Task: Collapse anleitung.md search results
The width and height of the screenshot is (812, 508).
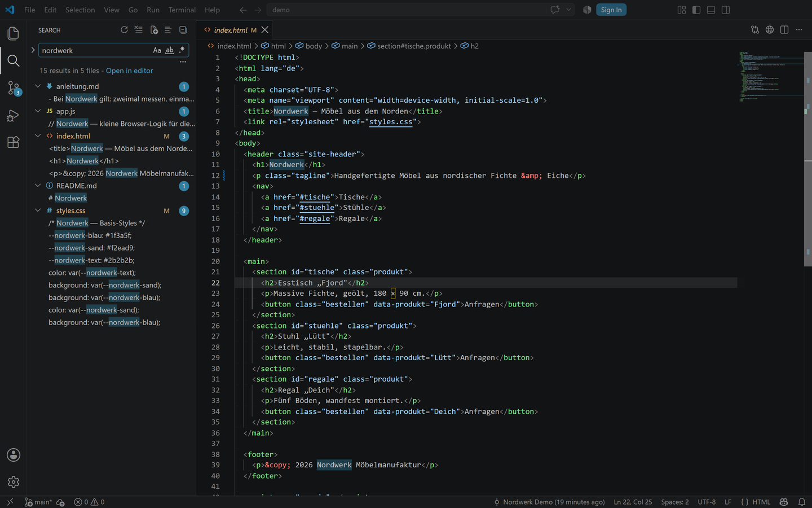Action: 38,86
